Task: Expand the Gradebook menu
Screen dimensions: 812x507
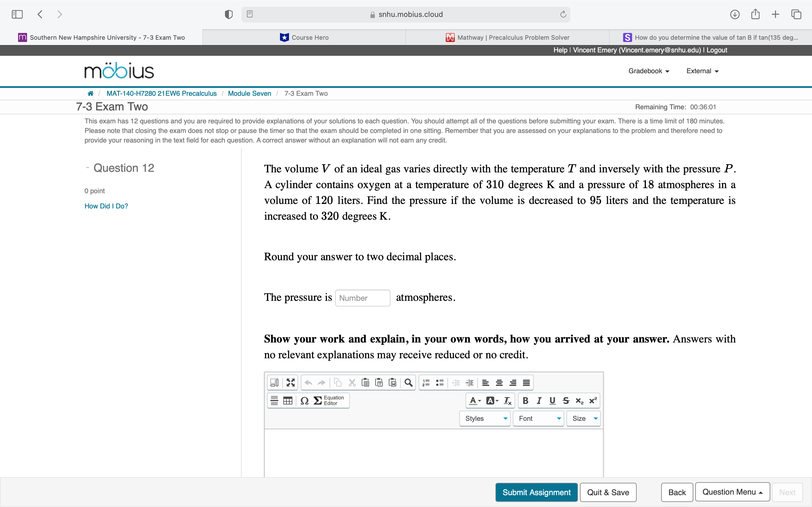Action: tap(648, 71)
